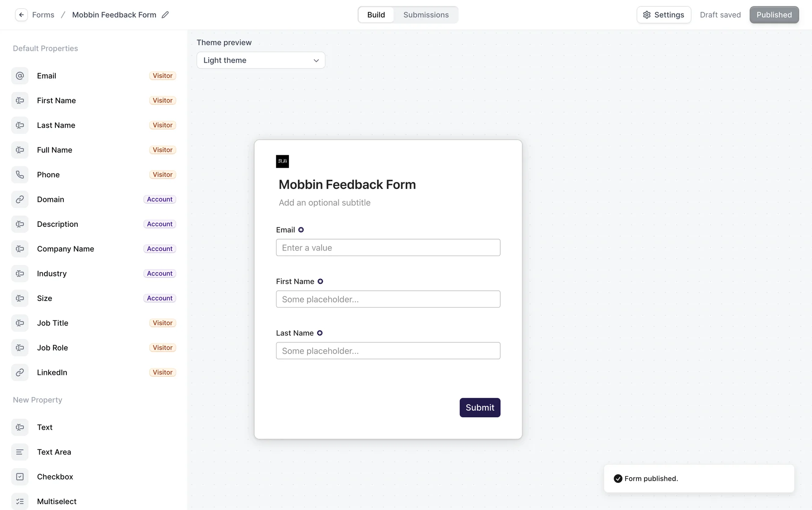The width and height of the screenshot is (812, 510).
Task: Click the Published button
Action: click(x=774, y=15)
